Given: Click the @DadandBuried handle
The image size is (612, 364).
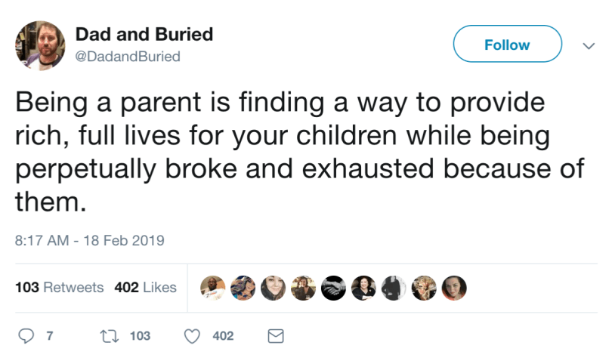Looking at the screenshot, I should click(128, 57).
